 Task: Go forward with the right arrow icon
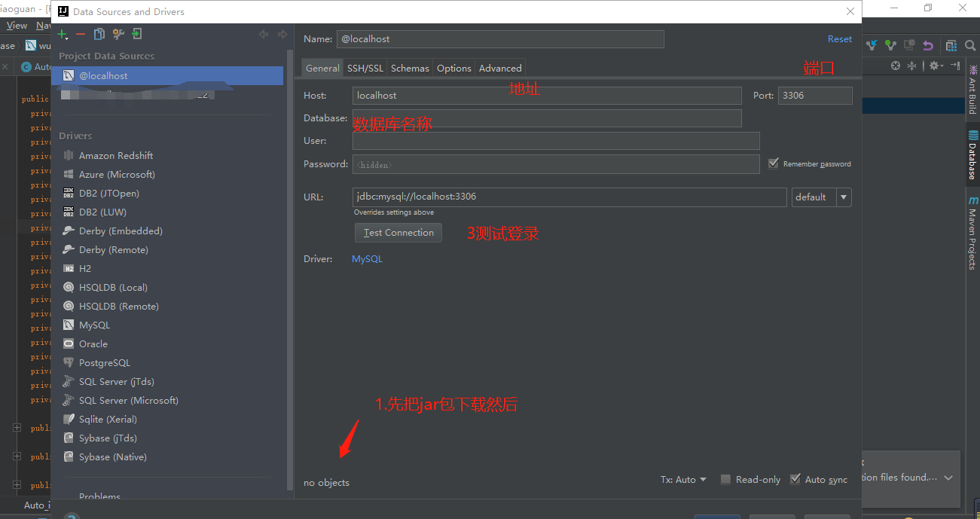click(282, 34)
